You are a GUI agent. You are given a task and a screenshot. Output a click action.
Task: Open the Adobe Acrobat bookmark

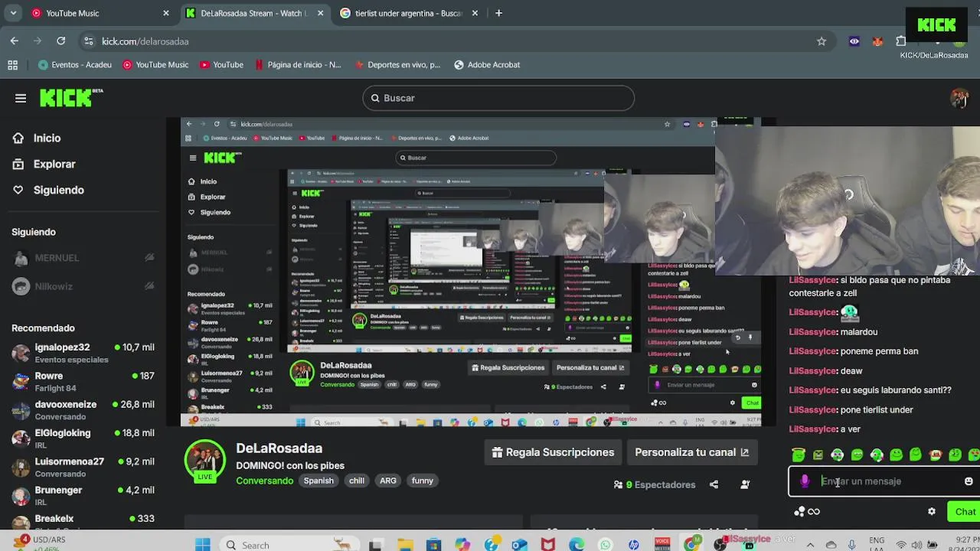[x=487, y=65]
